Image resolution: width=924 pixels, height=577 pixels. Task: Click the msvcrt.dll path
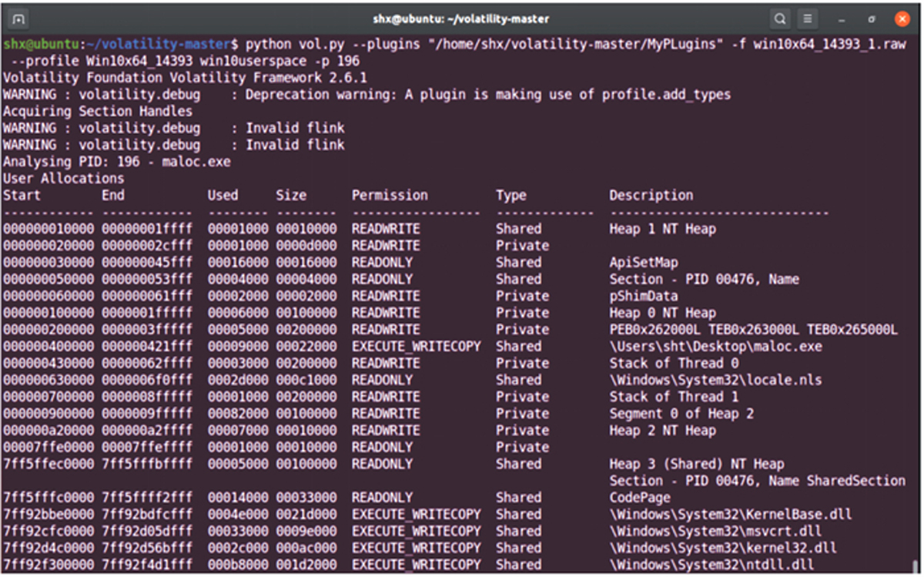[x=715, y=532]
